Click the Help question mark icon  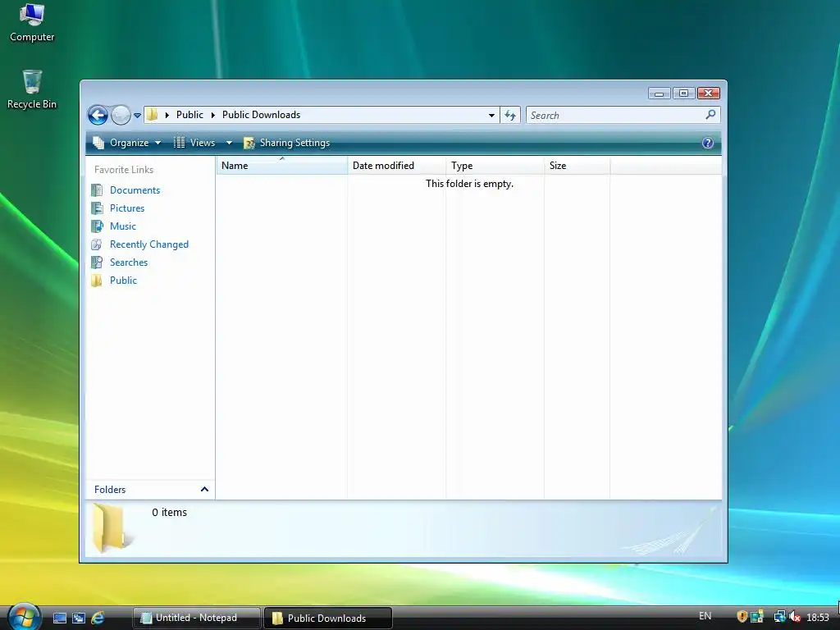point(708,143)
